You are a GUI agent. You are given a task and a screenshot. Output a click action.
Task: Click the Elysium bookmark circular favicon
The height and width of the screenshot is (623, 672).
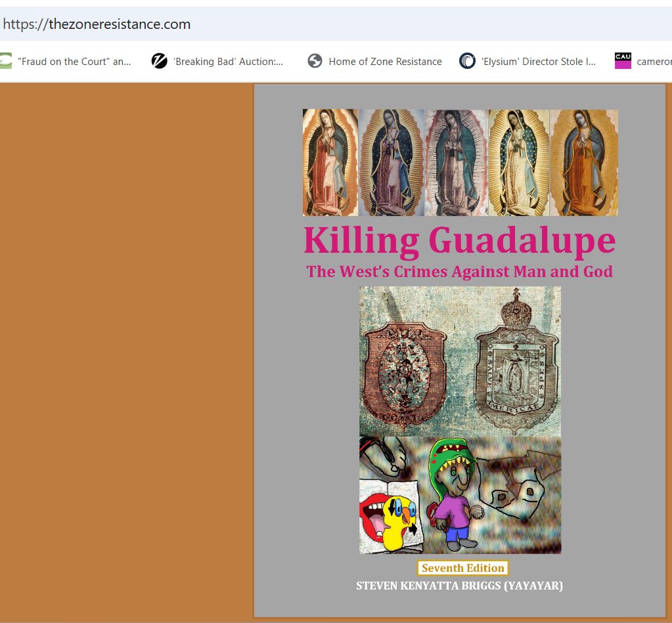467,61
